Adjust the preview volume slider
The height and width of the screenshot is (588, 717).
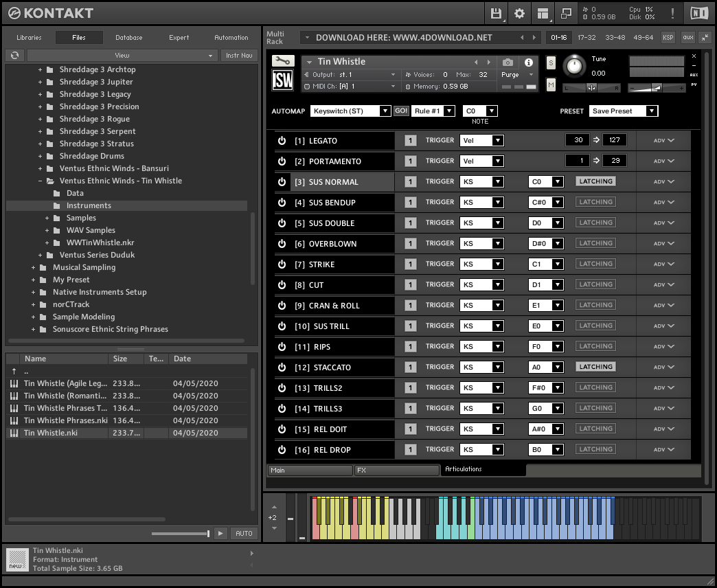[x=181, y=534]
